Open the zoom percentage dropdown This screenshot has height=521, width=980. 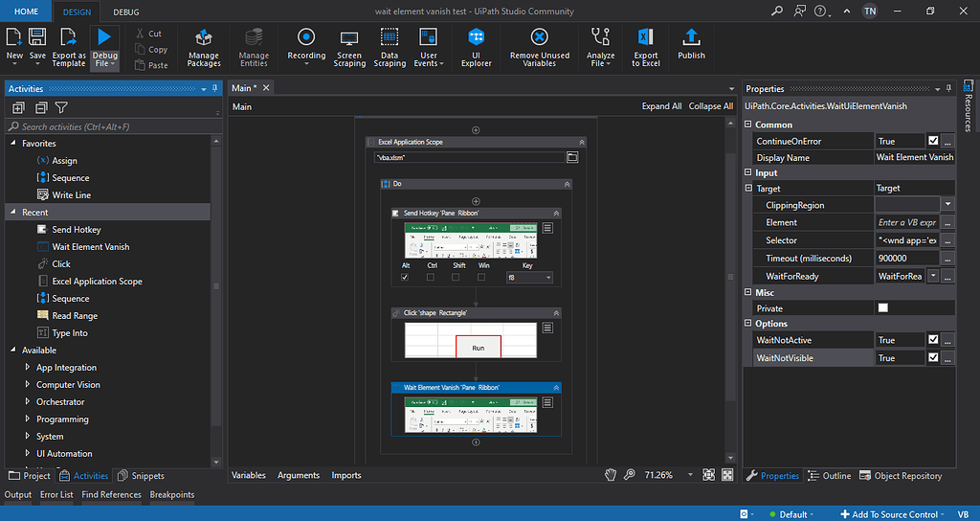pos(691,475)
